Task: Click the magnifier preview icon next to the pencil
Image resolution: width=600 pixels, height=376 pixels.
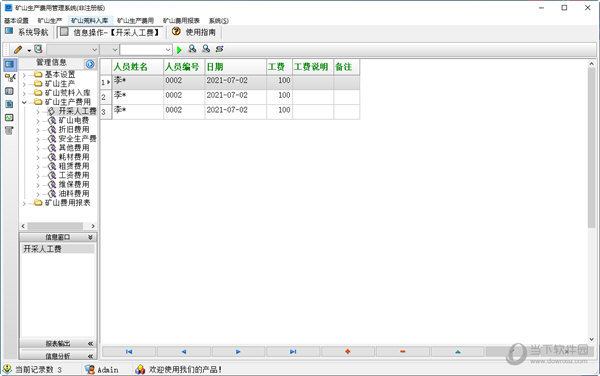Action: click(x=38, y=49)
